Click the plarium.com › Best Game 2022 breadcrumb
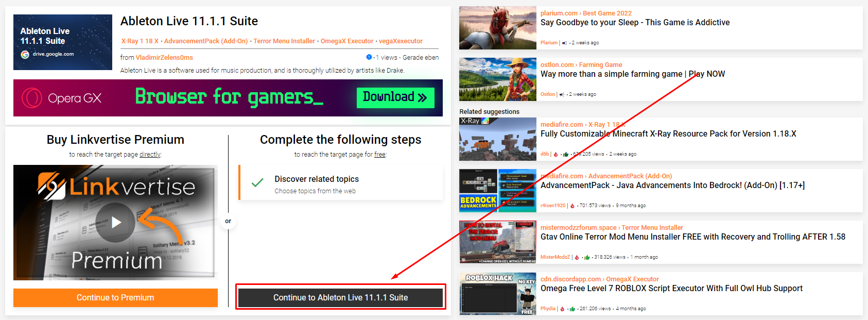Image resolution: width=868 pixels, height=320 pixels. tap(586, 13)
